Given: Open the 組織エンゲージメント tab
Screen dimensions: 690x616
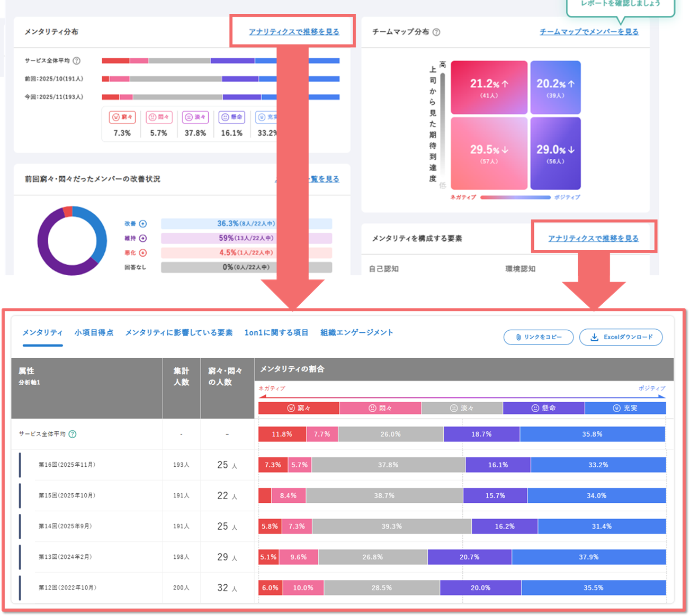Looking at the screenshot, I should [357, 332].
